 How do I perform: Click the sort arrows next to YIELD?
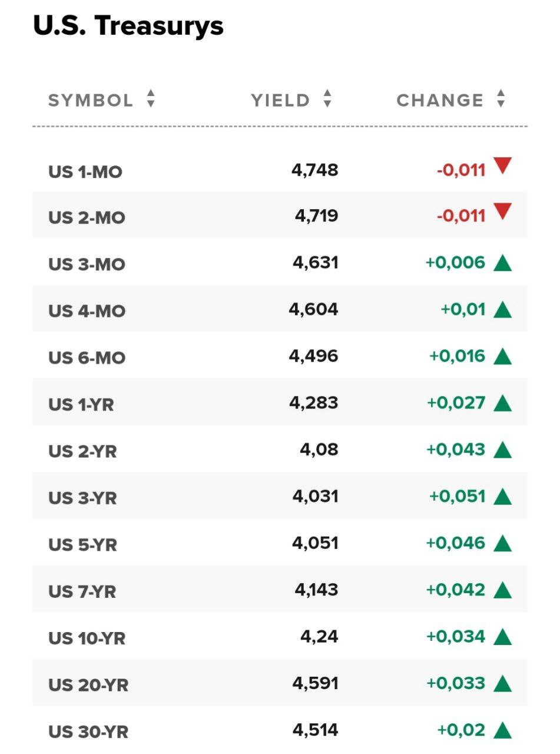tap(327, 99)
